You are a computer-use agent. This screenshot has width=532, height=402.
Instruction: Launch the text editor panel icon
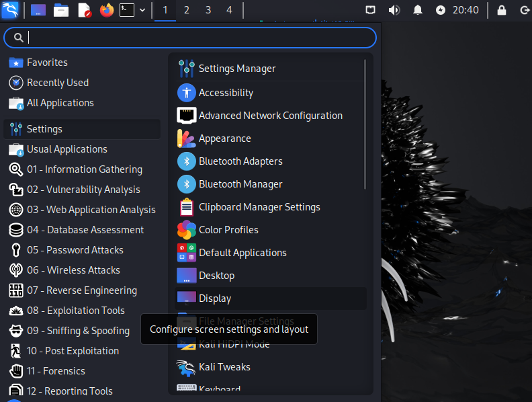coord(84,10)
